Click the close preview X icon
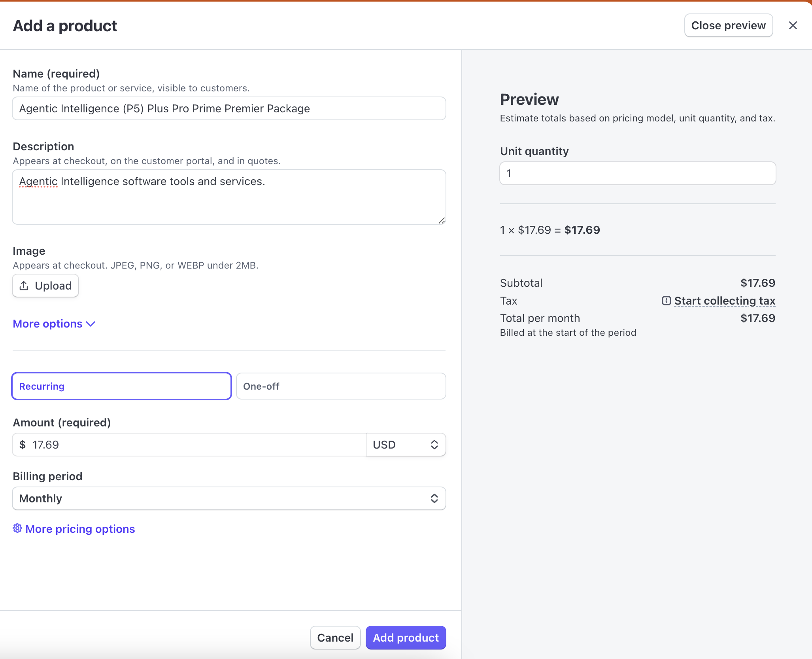Viewport: 812px width, 659px height. 793,26
